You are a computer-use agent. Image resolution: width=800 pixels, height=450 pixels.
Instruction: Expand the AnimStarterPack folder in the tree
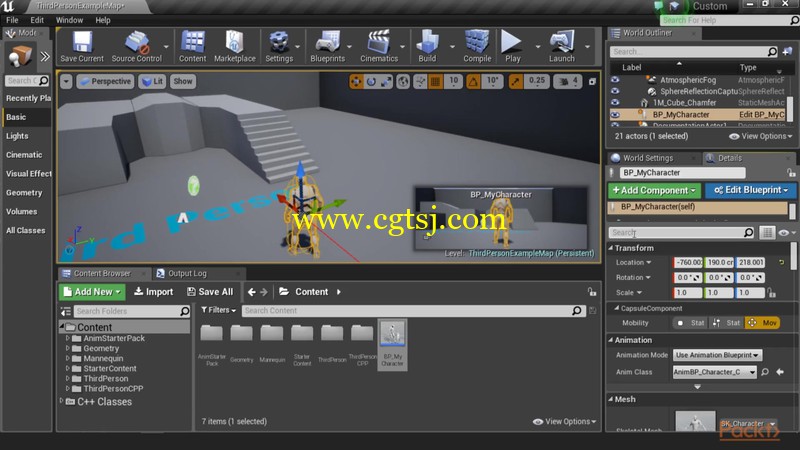pyautogui.click(x=67, y=338)
